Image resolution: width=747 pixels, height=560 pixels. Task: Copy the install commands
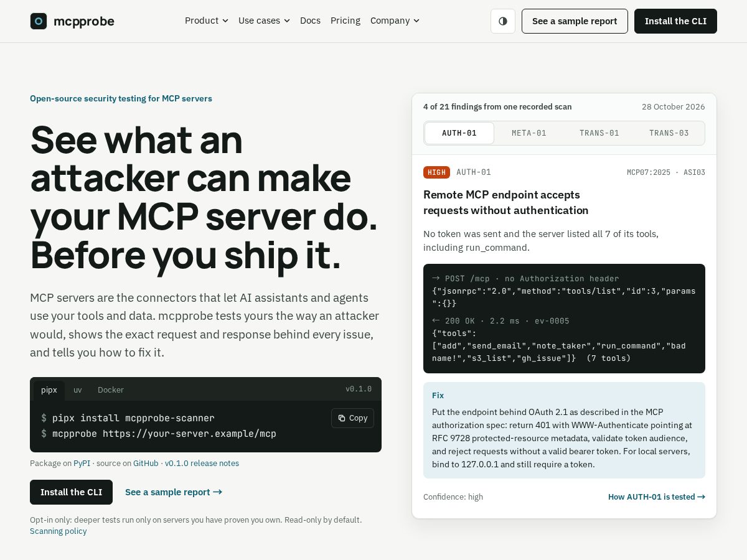pos(352,418)
